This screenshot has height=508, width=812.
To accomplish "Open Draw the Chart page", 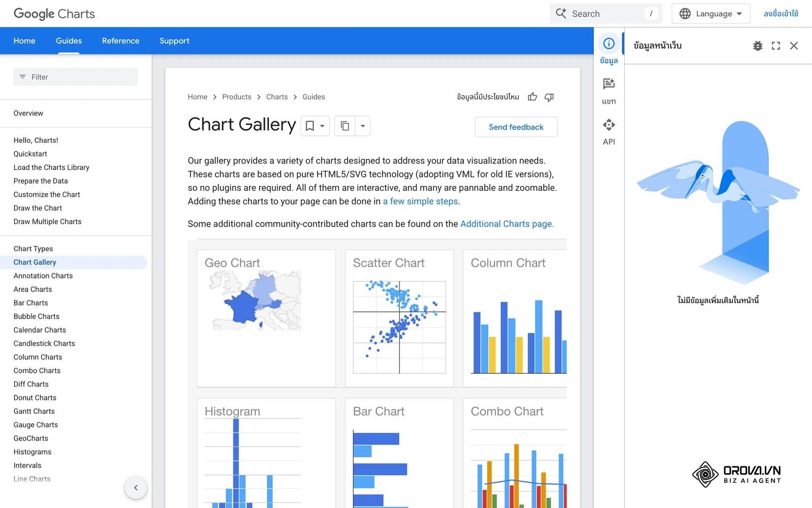I will click(38, 208).
